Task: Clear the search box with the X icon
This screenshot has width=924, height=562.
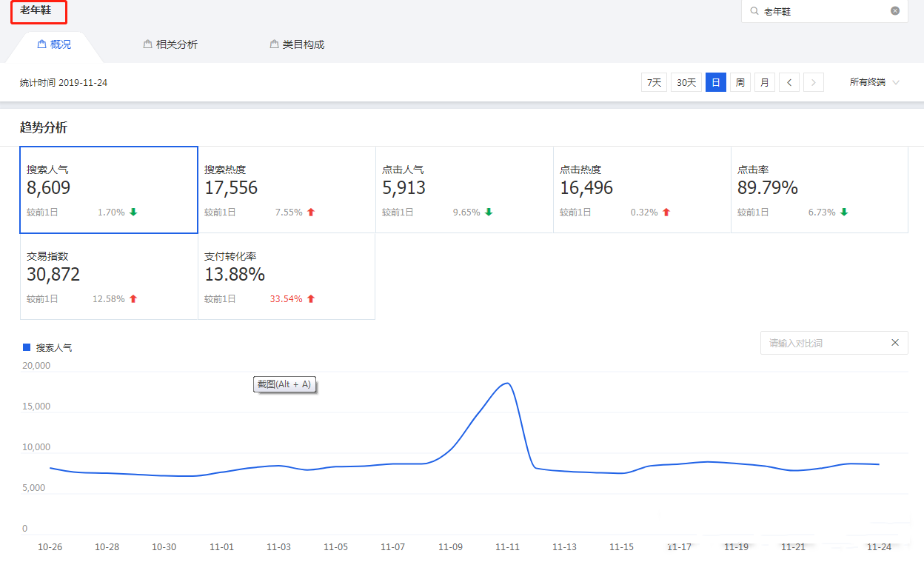Action: pos(895,11)
